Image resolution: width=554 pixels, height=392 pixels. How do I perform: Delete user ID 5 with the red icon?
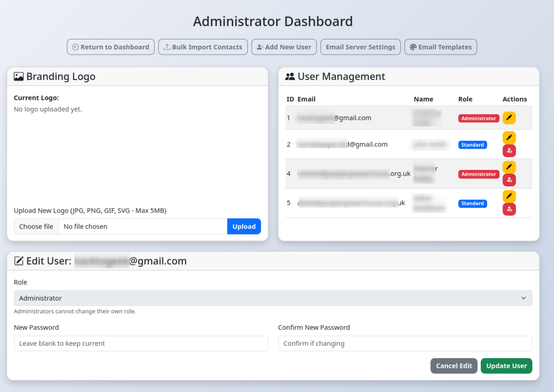509,209
